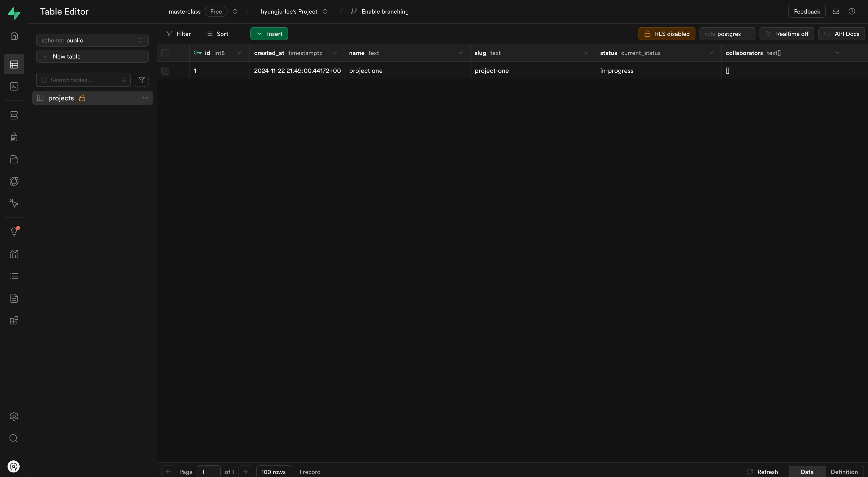Viewport: 868px width, 477px height.
Task: Open the projects table options ellipsis
Action: [145, 98]
